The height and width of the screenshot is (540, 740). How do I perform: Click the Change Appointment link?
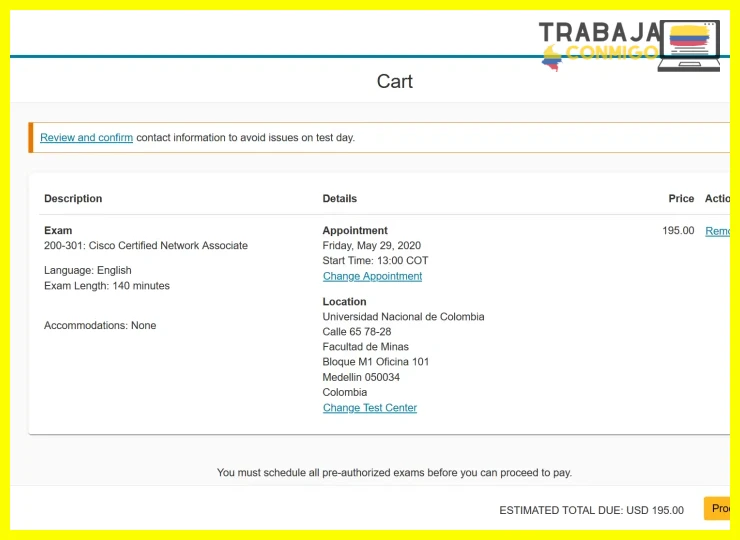[x=372, y=276]
